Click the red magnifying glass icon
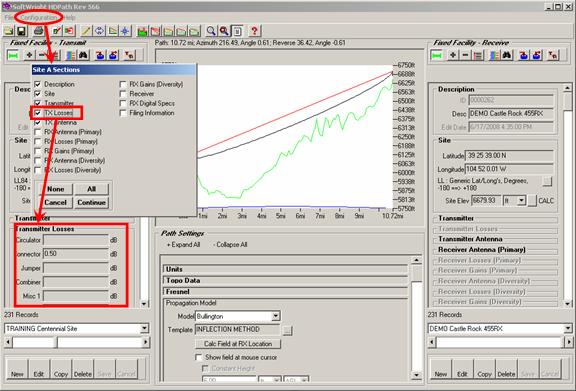The image size is (576, 391). tap(224, 31)
